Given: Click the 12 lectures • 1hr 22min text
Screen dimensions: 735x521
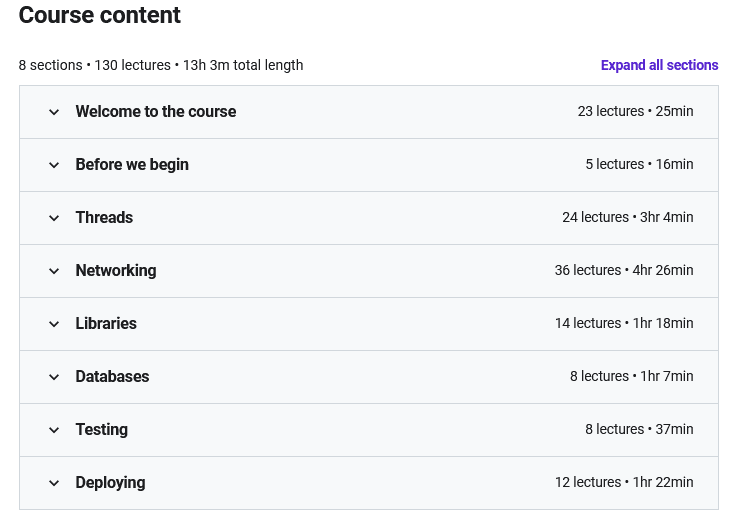Looking at the screenshot, I should (x=624, y=482).
